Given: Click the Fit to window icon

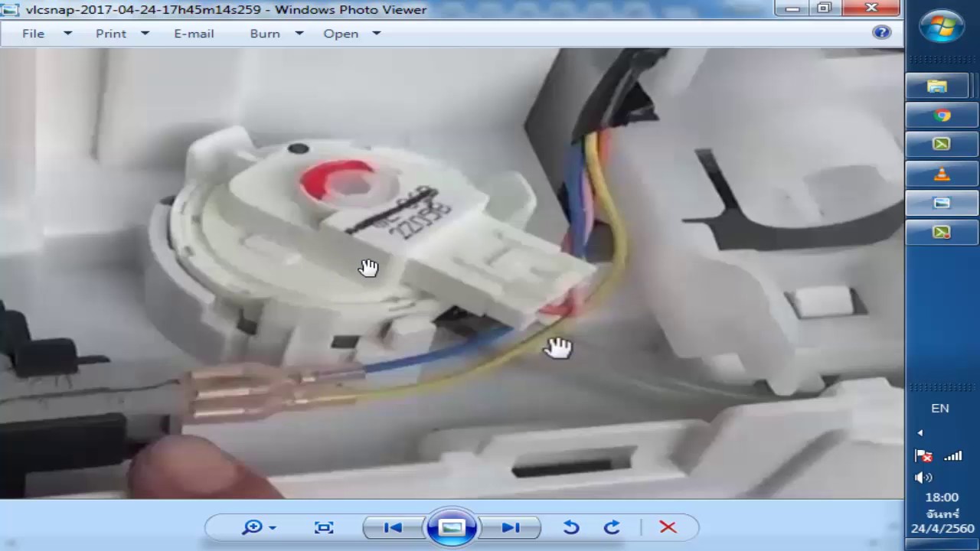Looking at the screenshot, I should click(324, 527).
